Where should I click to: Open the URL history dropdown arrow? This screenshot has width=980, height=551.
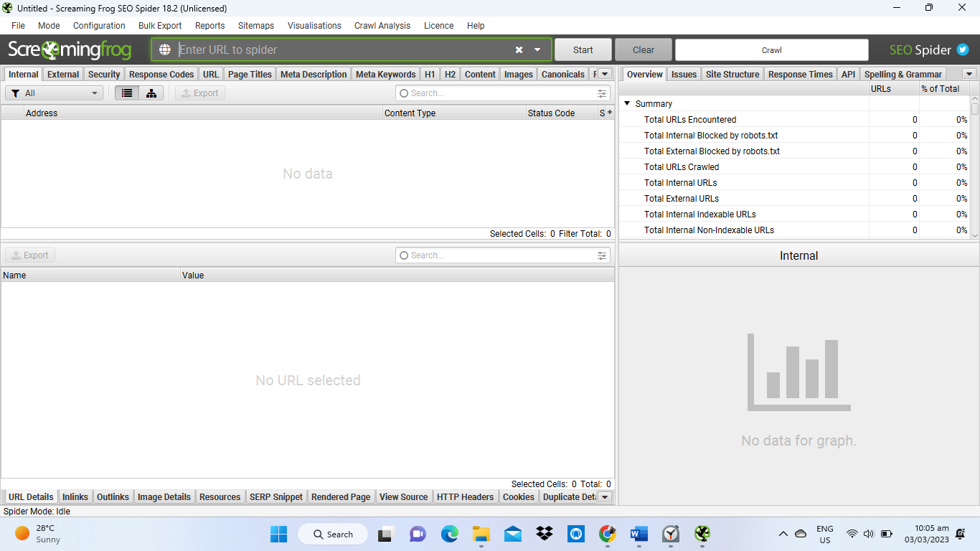click(537, 50)
